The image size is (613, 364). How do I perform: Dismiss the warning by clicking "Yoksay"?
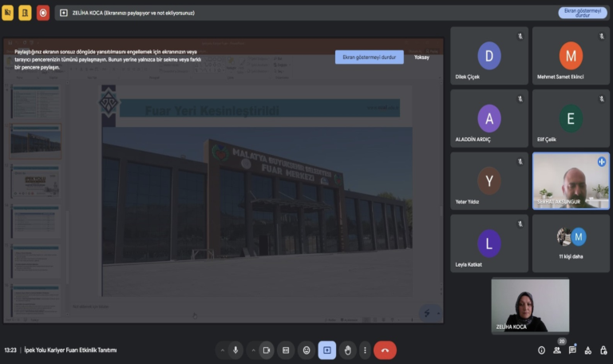tap(421, 57)
